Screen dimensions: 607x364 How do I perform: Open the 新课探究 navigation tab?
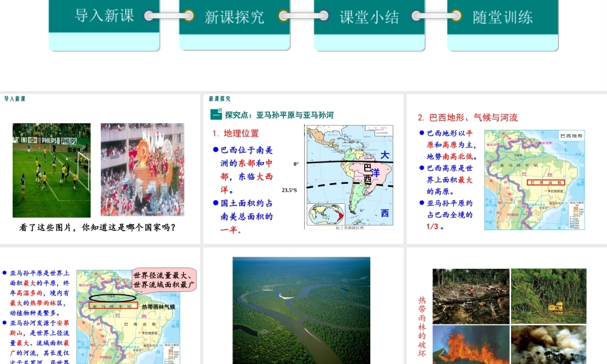click(x=234, y=25)
